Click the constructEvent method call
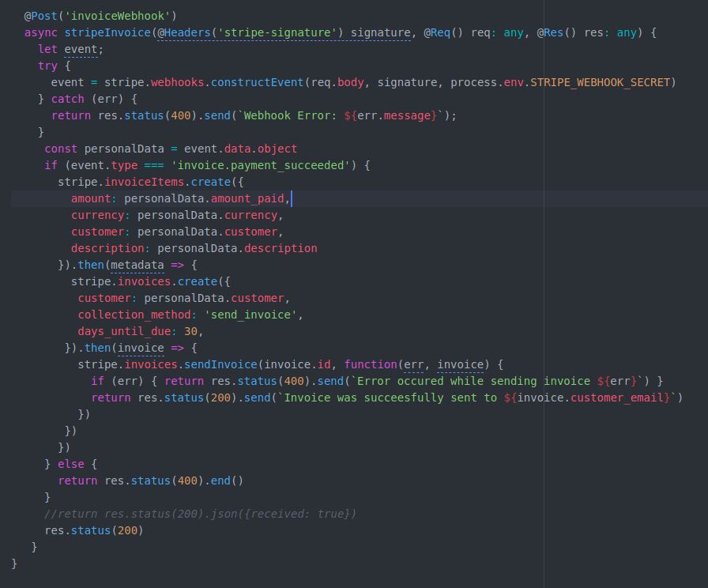Viewport: 708px width, 588px height. tap(257, 82)
